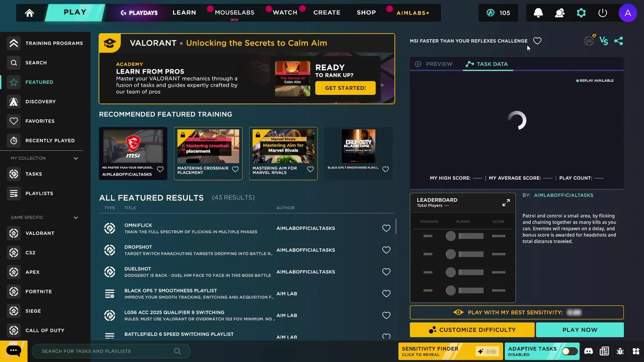The image size is (644, 362).
Task: Collapse the My Collection section
Action: pyautogui.click(x=76, y=158)
